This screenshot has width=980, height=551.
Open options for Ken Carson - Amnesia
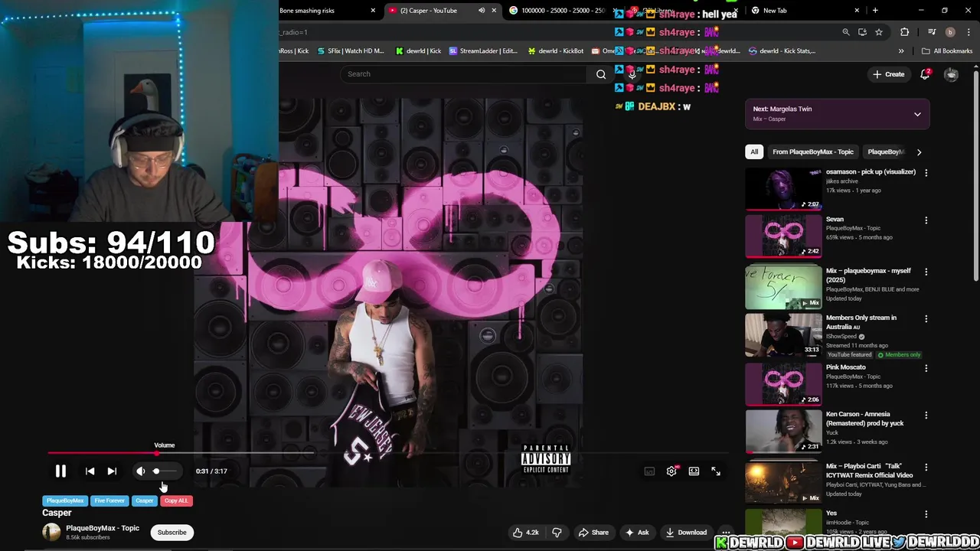pos(926,416)
